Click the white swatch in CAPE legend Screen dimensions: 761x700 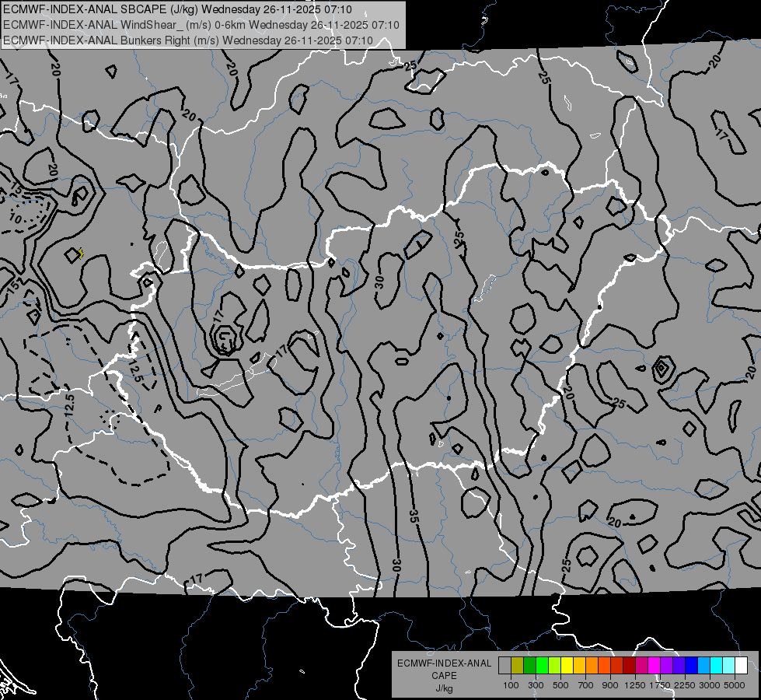[x=741, y=665]
